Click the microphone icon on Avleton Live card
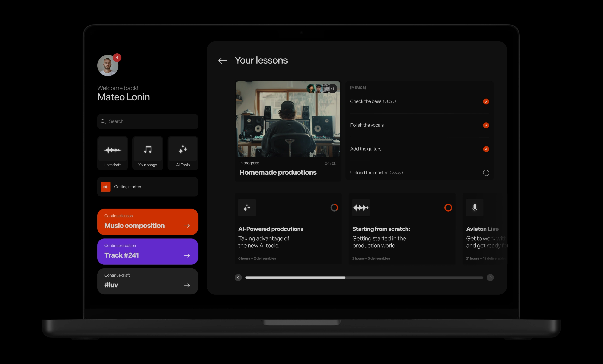 click(x=474, y=208)
